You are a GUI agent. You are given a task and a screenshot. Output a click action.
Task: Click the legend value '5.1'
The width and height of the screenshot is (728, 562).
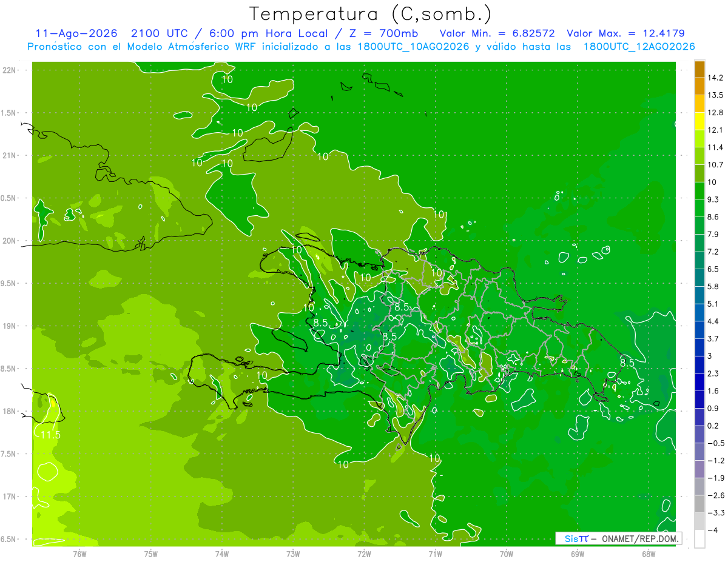[x=714, y=304]
